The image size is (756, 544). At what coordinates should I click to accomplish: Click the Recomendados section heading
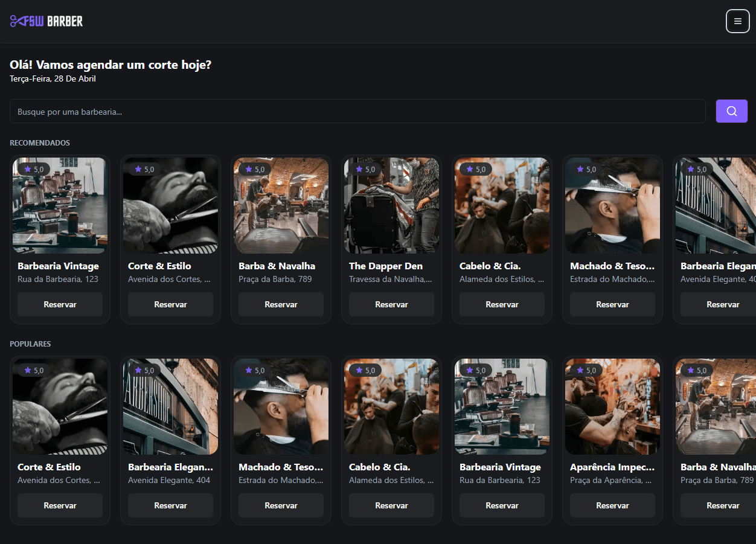[40, 143]
